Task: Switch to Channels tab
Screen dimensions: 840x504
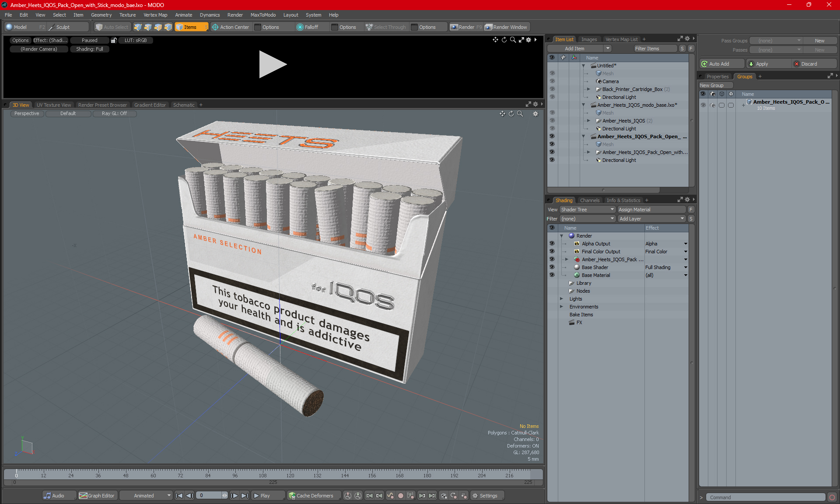Action: [590, 200]
